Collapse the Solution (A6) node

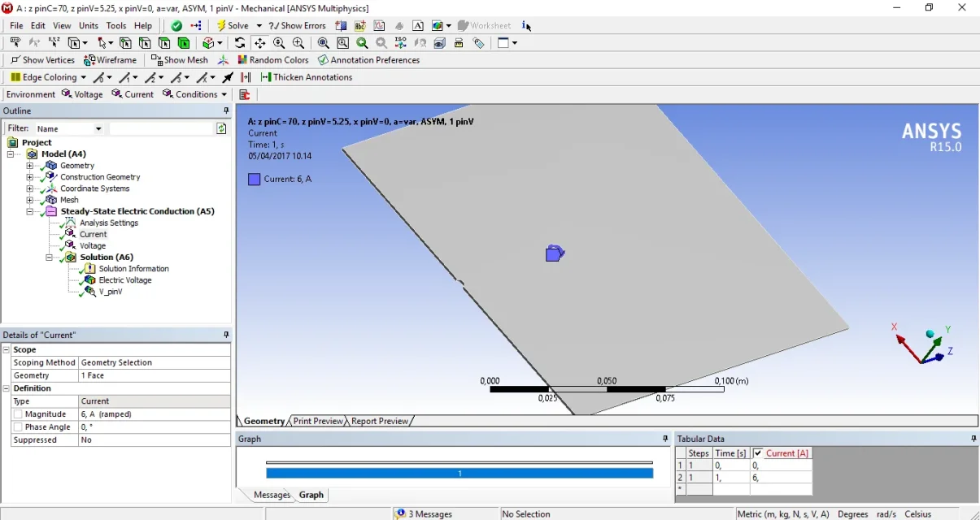tap(50, 258)
